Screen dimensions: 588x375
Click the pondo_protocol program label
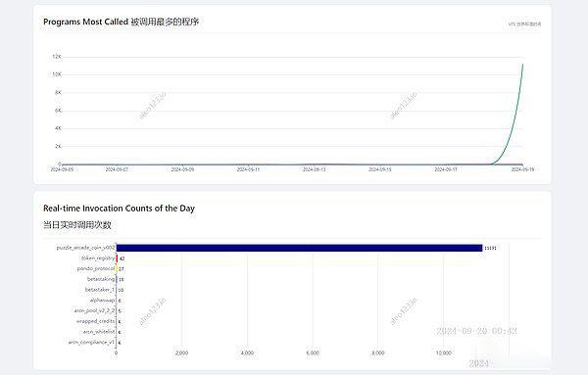96,268
